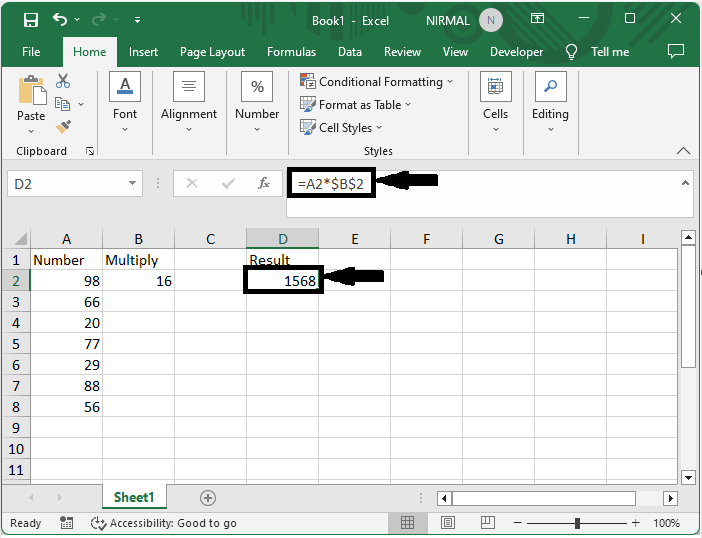Screen dimensions: 702x538
Task: Undo the last action
Action: [x=60, y=19]
